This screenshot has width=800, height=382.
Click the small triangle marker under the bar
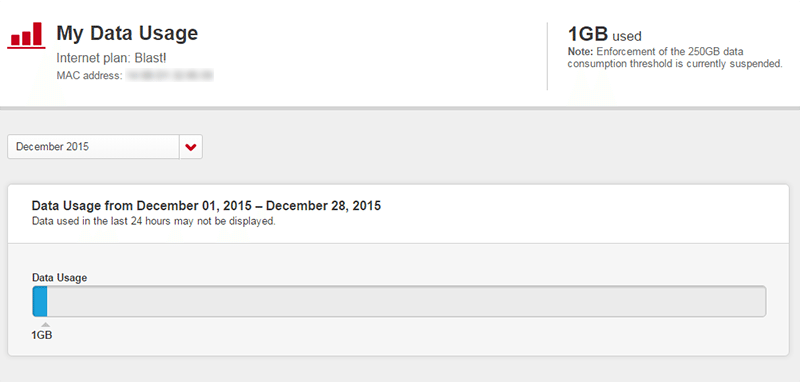46,325
